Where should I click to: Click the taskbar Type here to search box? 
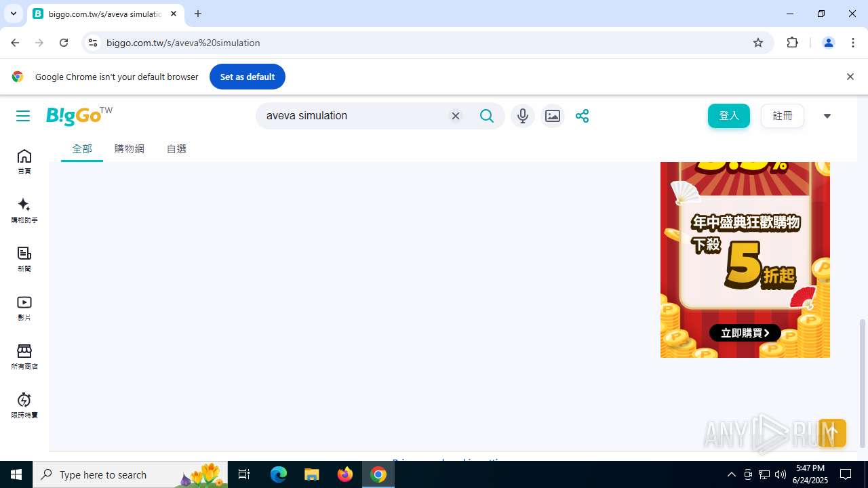click(130, 474)
